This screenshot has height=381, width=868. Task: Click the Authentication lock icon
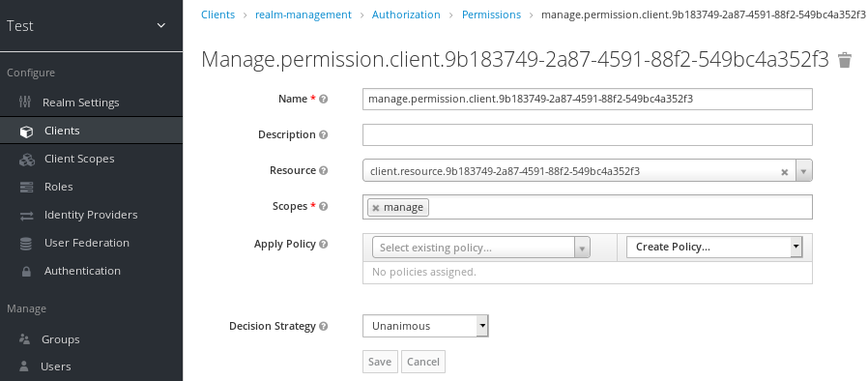coord(26,272)
